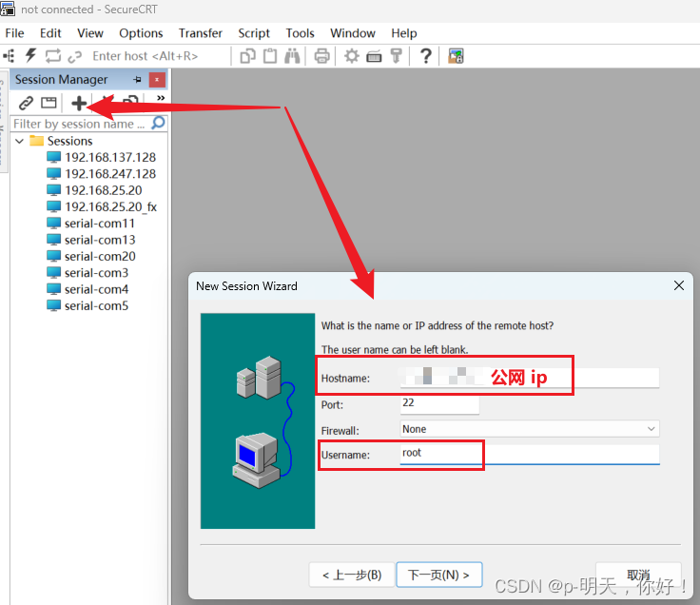This screenshot has height=605, width=700.
Task: Click the Reconnect icon in toolbar
Action: 52,56
